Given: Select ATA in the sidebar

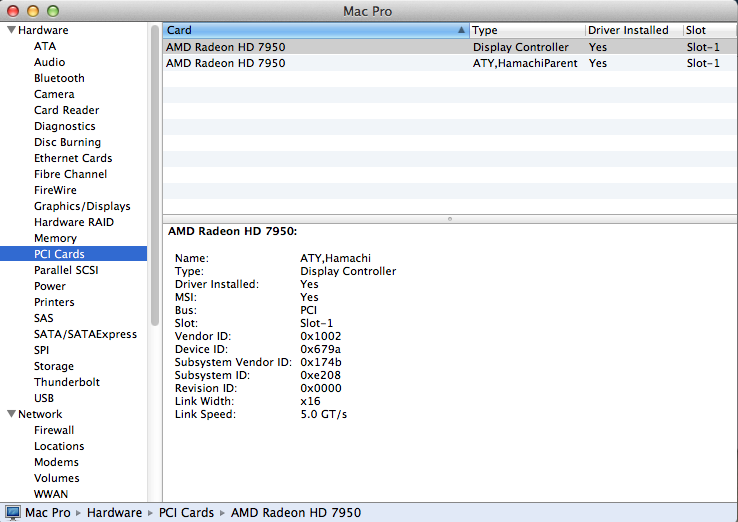Looking at the screenshot, I should (45, 46).
